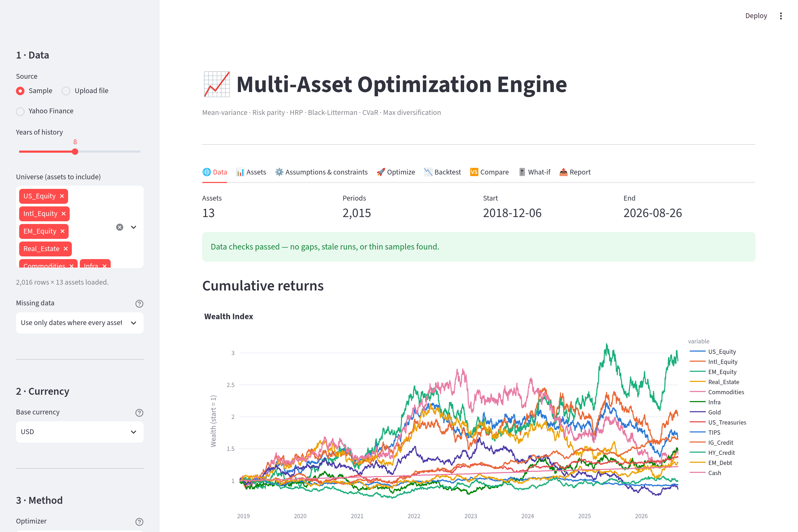Remove US_Equity tag from universe
Viewport: 798px width, 532px height.
62,196
